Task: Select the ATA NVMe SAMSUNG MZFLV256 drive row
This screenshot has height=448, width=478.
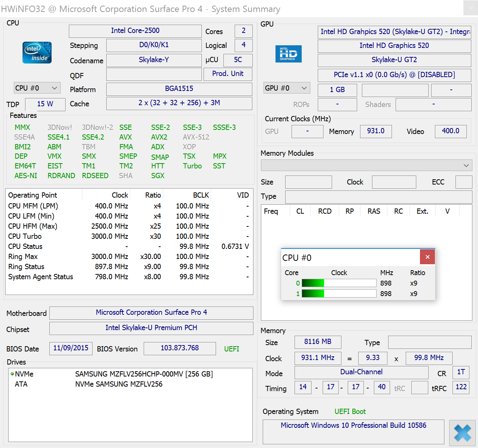Action: point(130,384)
